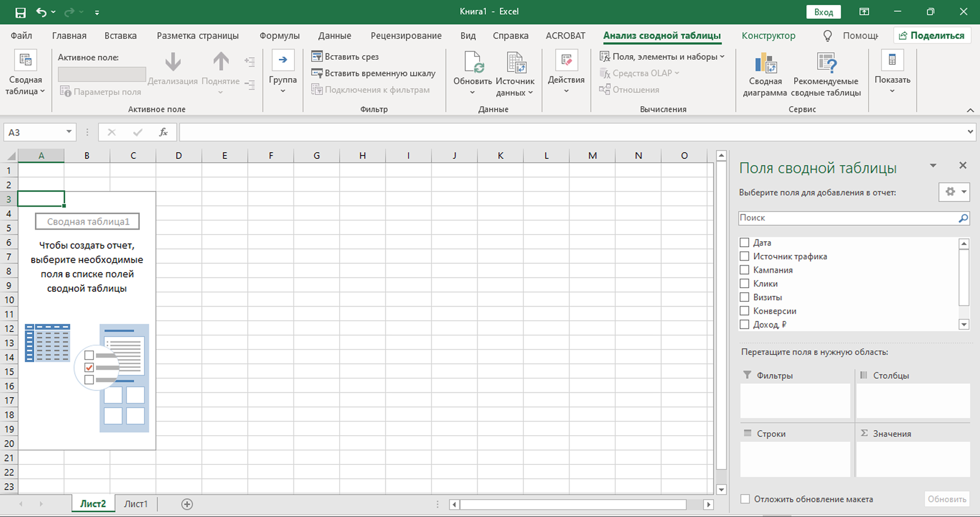
Task: Expand the Name Box dropdown arrow
Action: coord(69,132)
